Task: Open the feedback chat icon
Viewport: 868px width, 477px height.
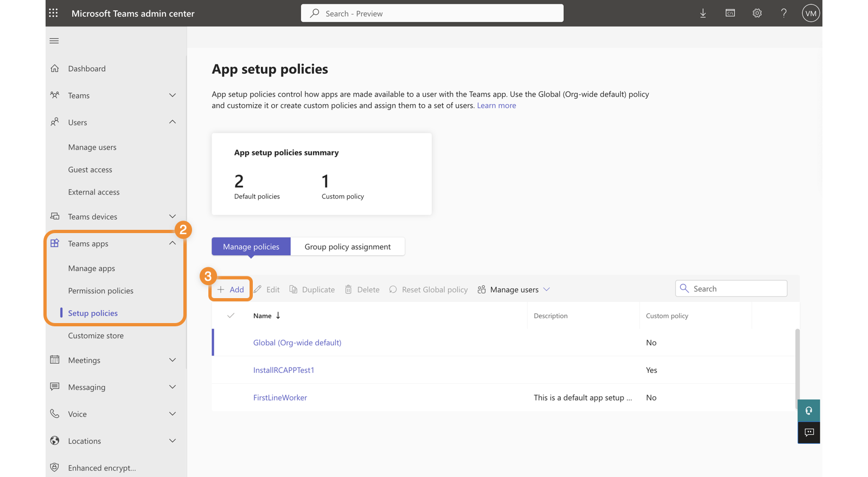Action: [809, 433]
